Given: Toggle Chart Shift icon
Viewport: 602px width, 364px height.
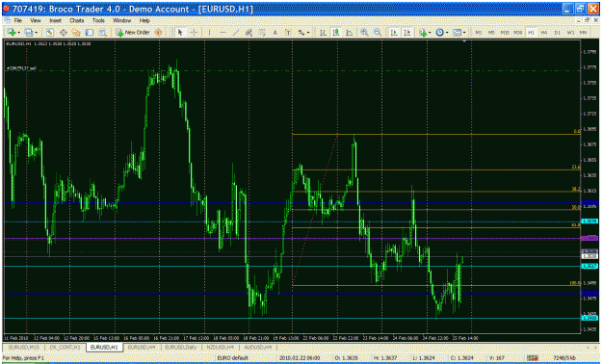Looking at the screenshot, I should point(407,33).
